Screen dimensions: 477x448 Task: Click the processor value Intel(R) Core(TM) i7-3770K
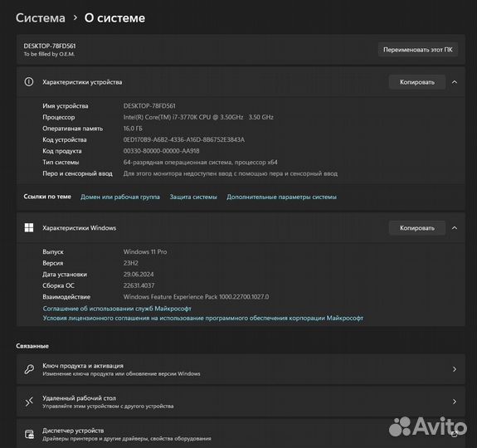pos(198,117)
